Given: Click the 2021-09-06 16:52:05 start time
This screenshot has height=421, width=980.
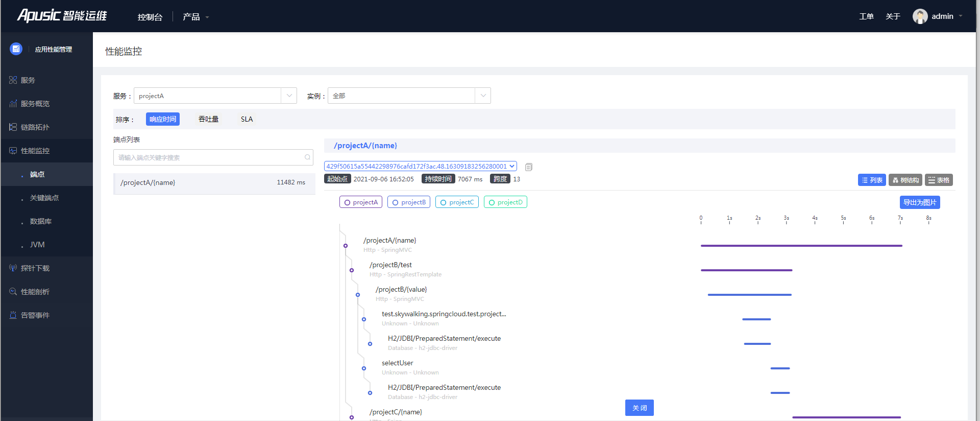Looking at the screenshot, I should 384,179.
